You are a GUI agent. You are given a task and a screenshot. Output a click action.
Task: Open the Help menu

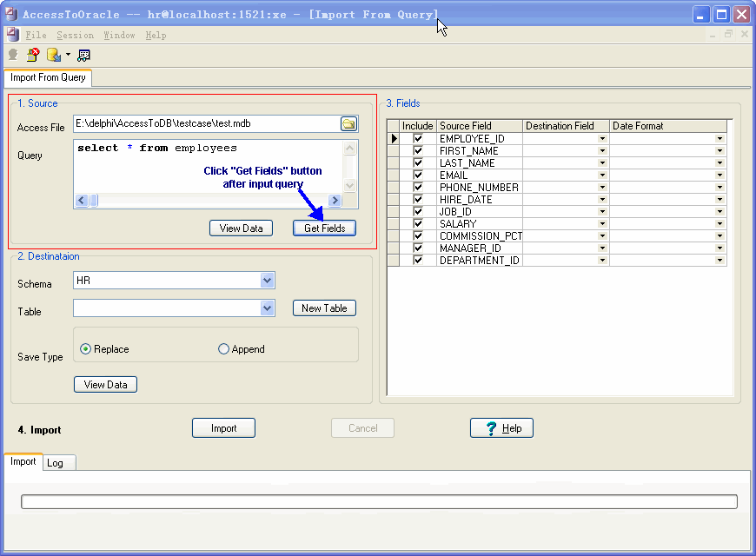(156, 36)
